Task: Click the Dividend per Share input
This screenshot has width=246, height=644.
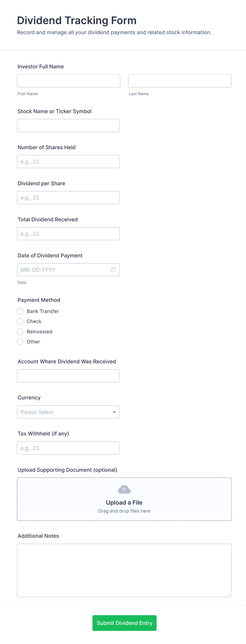Action: tap(68, 198)
